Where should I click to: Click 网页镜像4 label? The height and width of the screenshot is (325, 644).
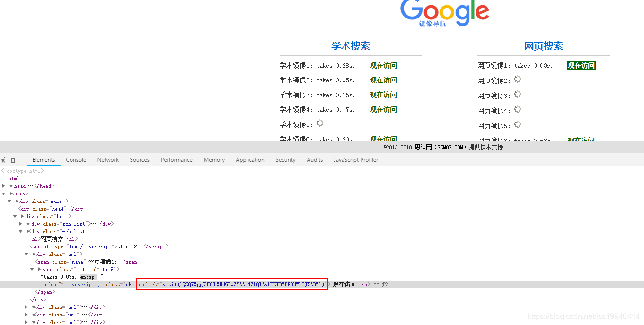[x=494, y=111]
